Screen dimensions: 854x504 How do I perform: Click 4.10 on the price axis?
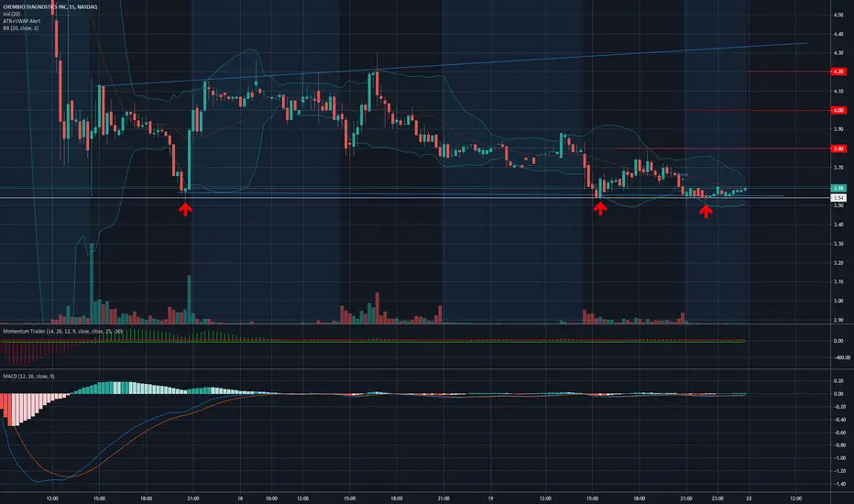(x=838, y=91)
